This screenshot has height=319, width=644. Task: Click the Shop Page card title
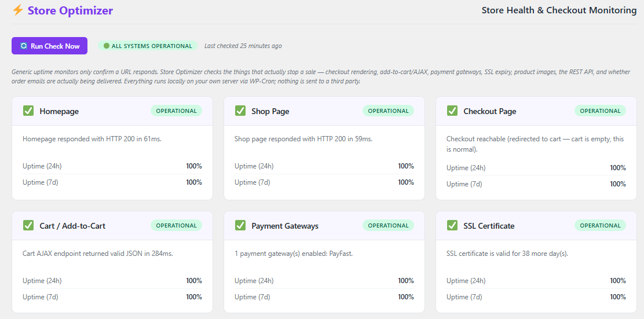point(270,111)
